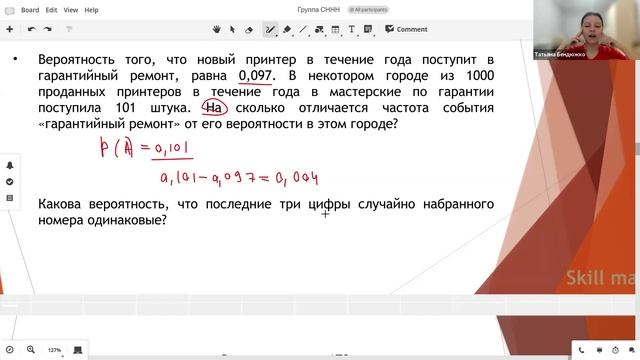Image resolution: width=640 pixels, height=360 pixels.
Task: Open the Help menu
Action: pos(91,10)
